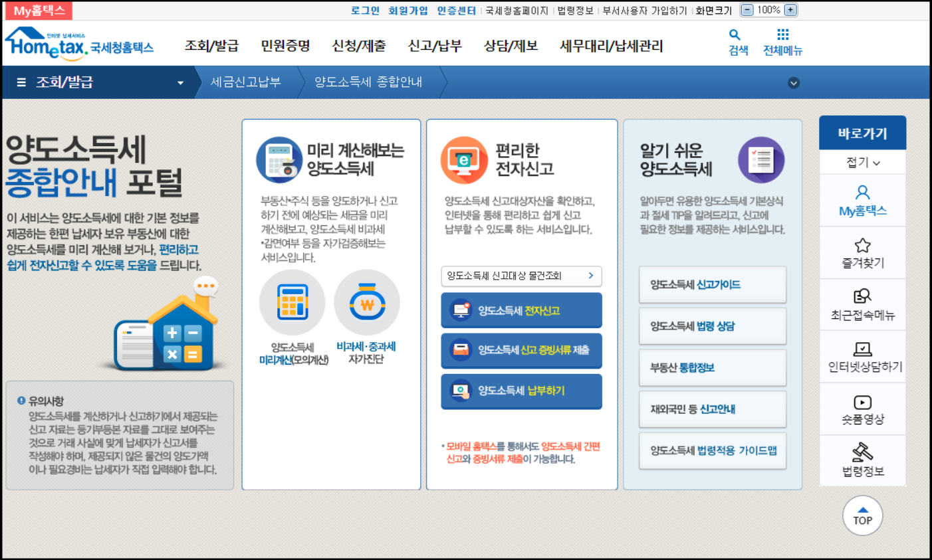Expand the breadcrumb bar round chevron

coord(793,83)
